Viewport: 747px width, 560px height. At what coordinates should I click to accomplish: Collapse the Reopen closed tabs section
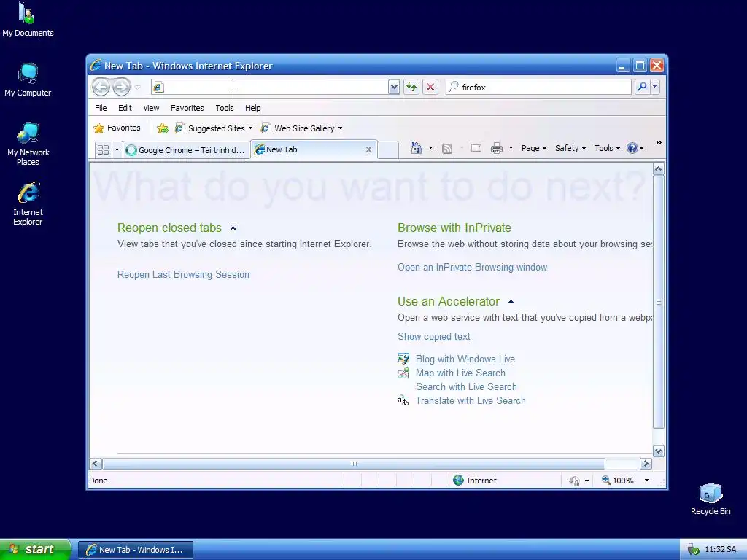coord(233,228)
